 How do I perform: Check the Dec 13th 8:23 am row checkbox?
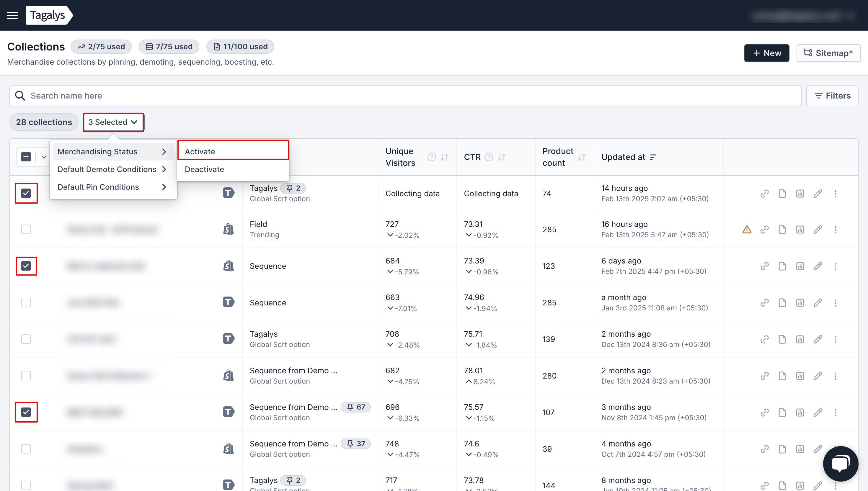tap(26, 376)
